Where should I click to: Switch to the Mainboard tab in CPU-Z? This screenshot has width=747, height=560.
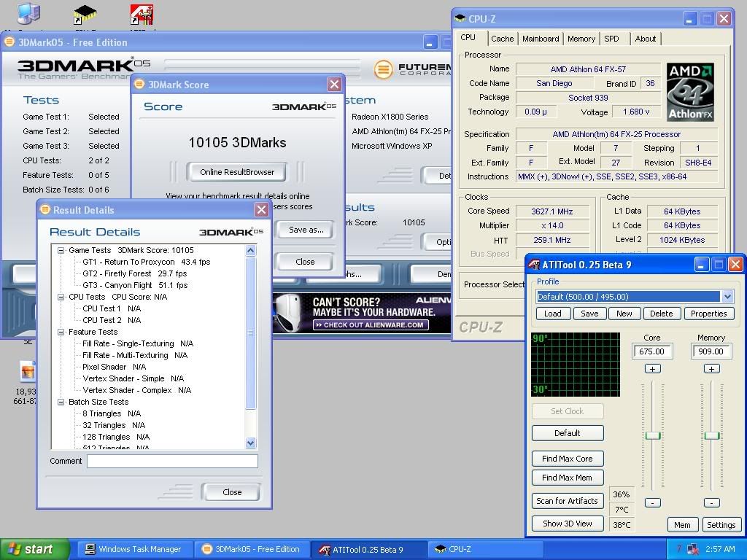[x=541, y=39]
